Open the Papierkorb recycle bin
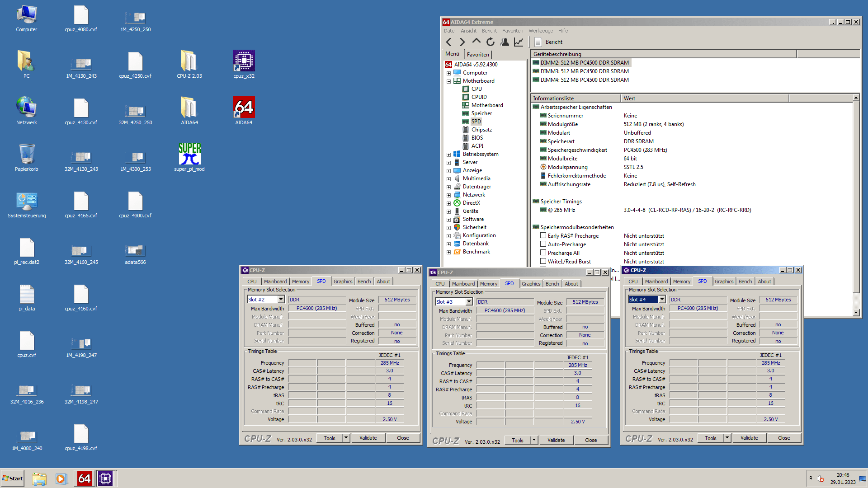The height and width of the screenshot is (488, 868). tap(27, 157)
